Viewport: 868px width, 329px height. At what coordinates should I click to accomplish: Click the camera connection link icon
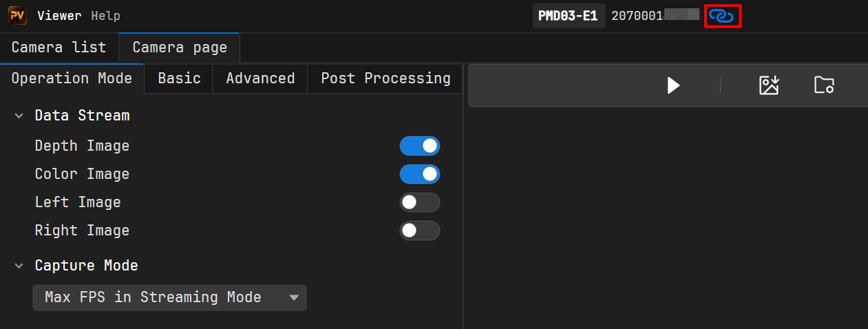722,16
